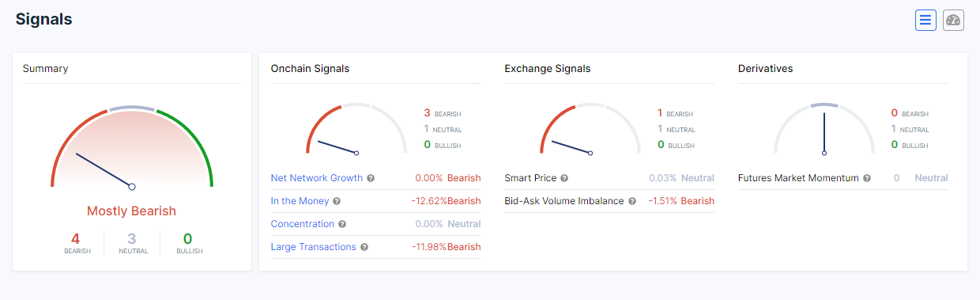Open the Concentration indicator link
Screen dimensions: 980x300
point(303,224)
